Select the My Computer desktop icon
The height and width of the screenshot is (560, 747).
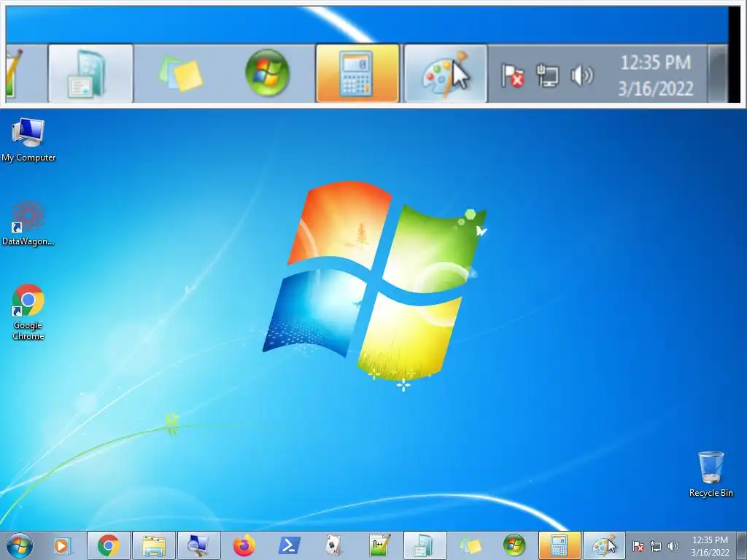point(28,140)
